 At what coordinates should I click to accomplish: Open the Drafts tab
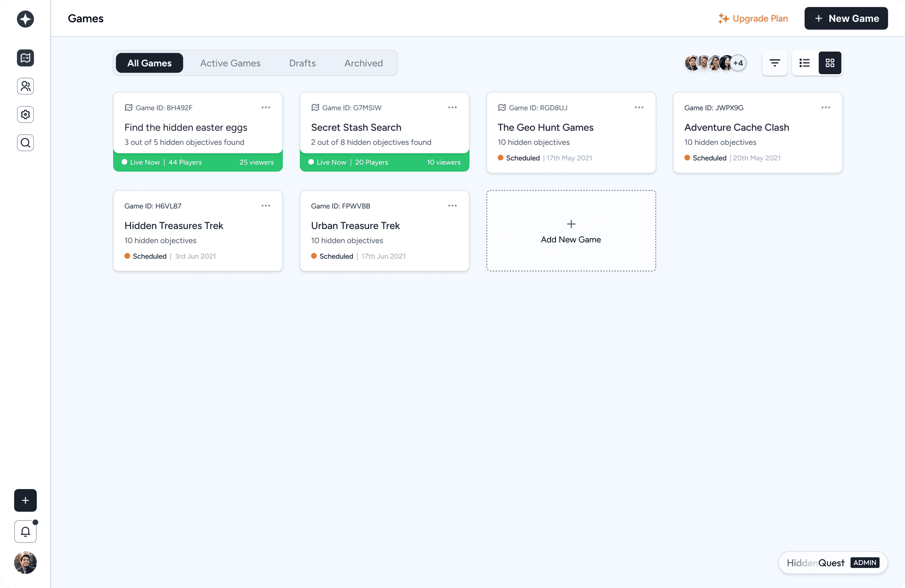(x=302, y=63)
